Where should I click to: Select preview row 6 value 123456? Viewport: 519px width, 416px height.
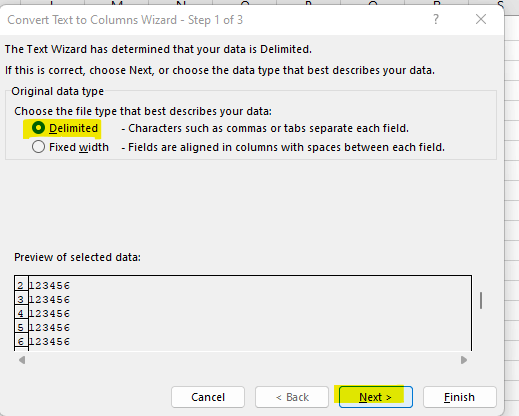click(x=49, y=342)
